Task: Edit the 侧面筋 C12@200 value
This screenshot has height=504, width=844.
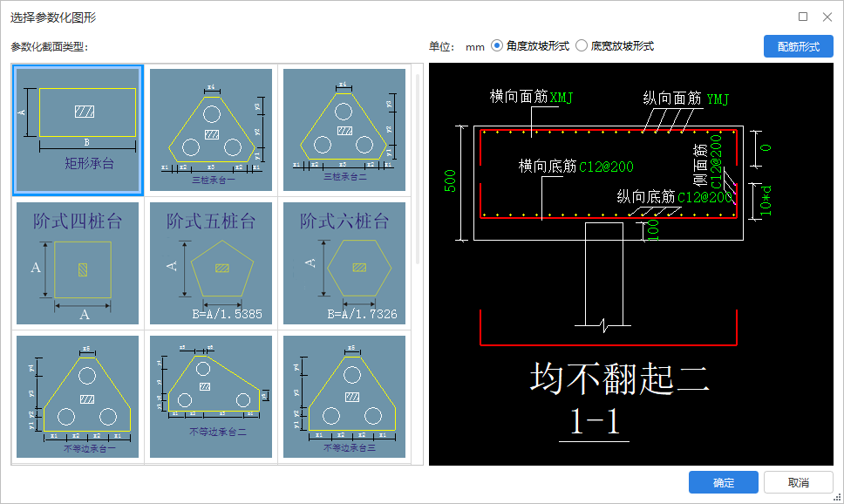Action: [x=716, y=161]
